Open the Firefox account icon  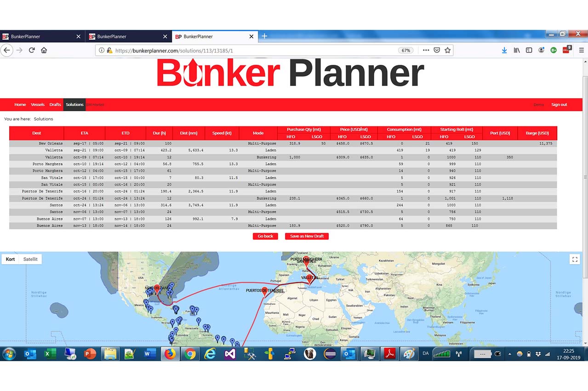(542, 50)
